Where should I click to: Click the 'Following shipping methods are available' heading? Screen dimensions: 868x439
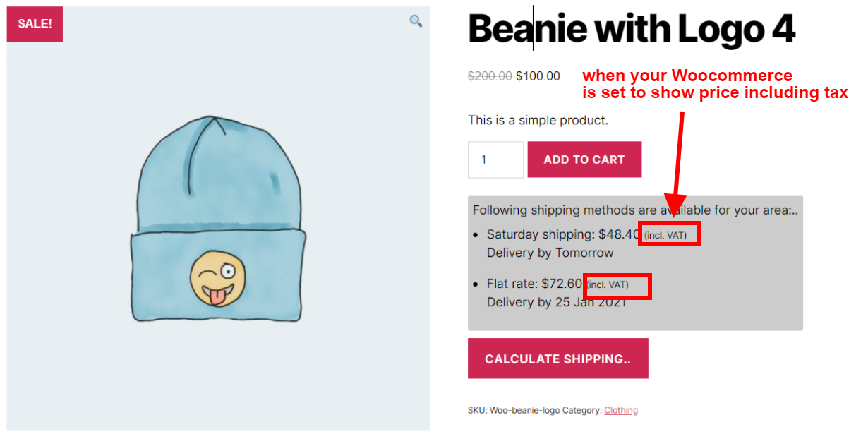[x=635, y=210]
